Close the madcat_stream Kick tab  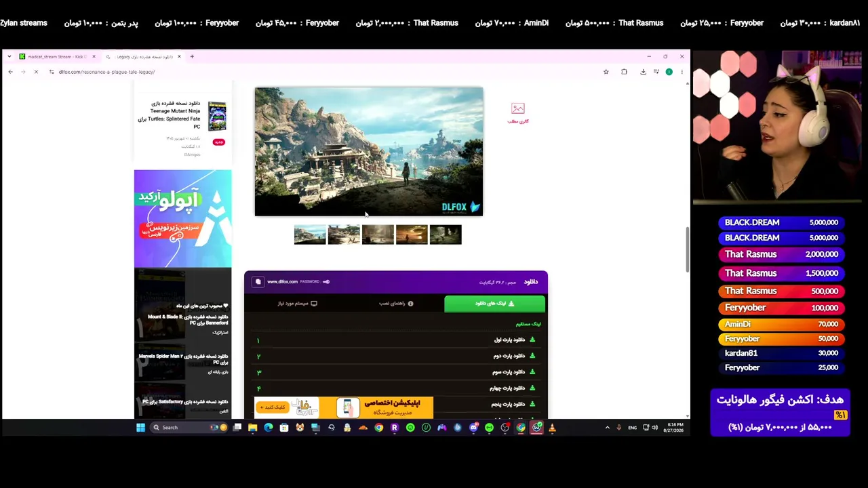94,57
